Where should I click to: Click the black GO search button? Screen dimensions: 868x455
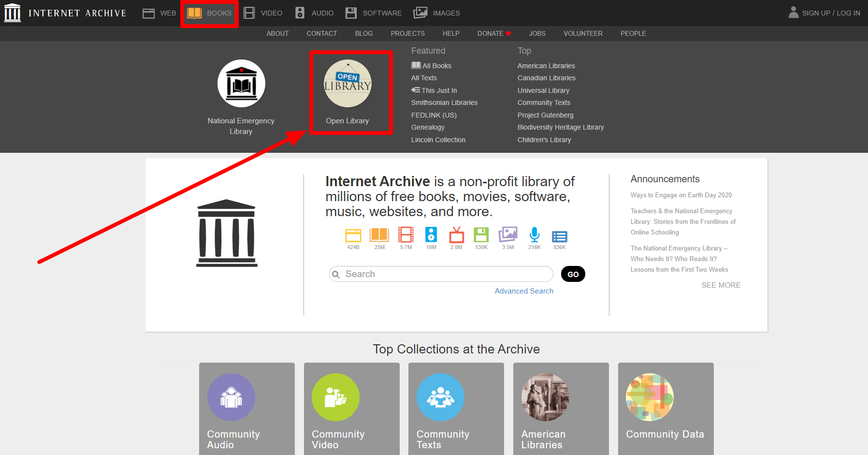tap(573, 274)
